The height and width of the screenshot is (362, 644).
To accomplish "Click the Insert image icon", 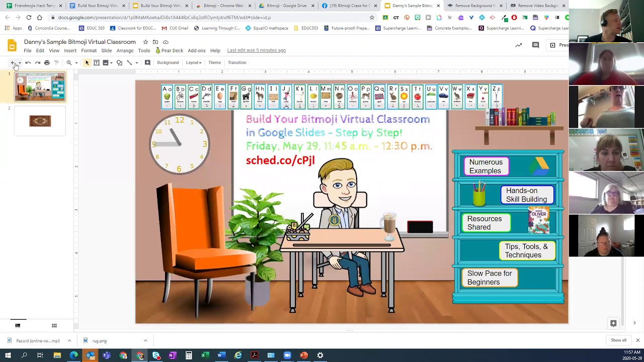I will (105, 63).
